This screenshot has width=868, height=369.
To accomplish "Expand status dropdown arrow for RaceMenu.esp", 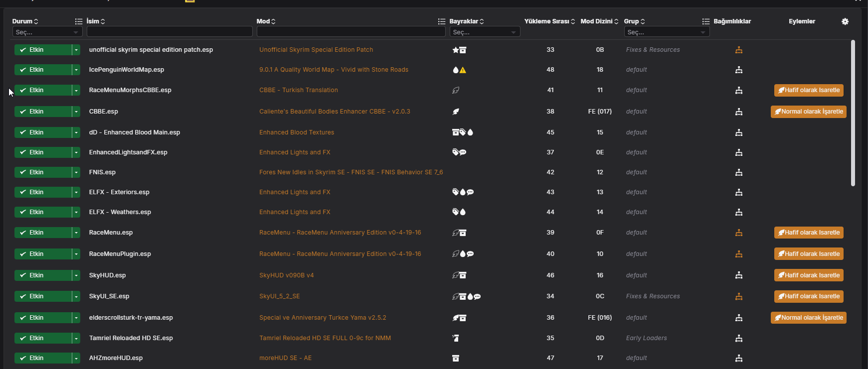I will [x=76, y=233].
